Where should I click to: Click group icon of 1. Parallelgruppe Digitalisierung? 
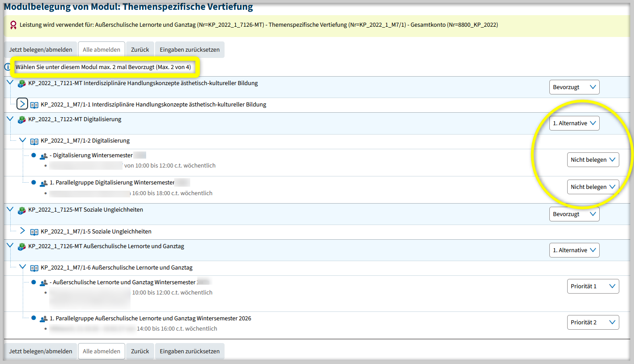point(43,183)
